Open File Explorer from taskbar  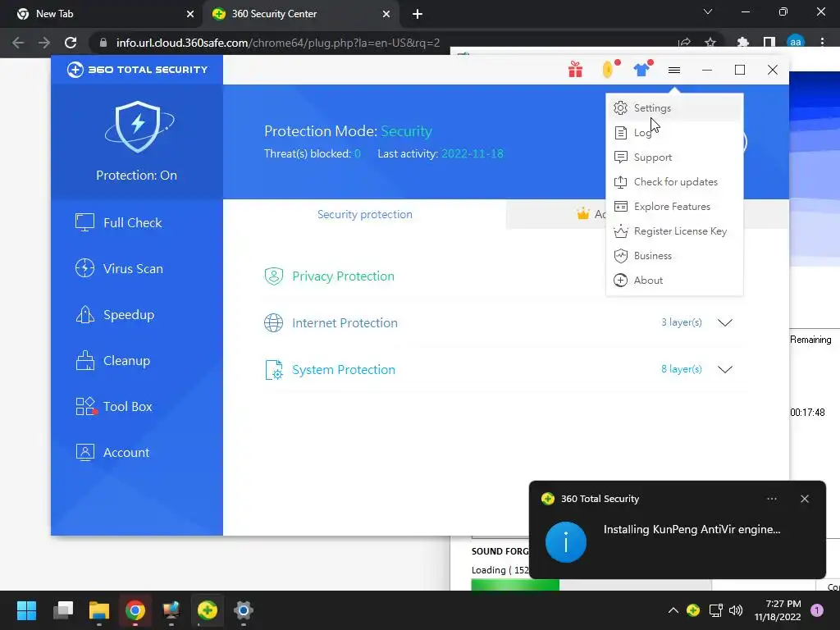pos(99,610)
